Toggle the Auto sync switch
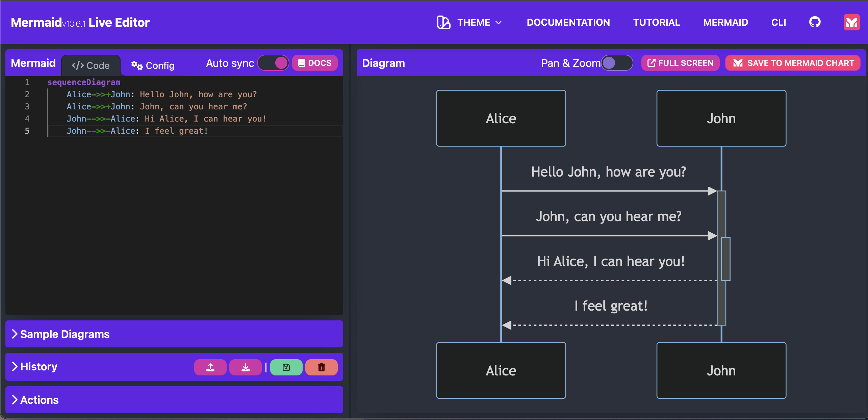The width and height of the screenshot is (868, 420). (273, 63)
